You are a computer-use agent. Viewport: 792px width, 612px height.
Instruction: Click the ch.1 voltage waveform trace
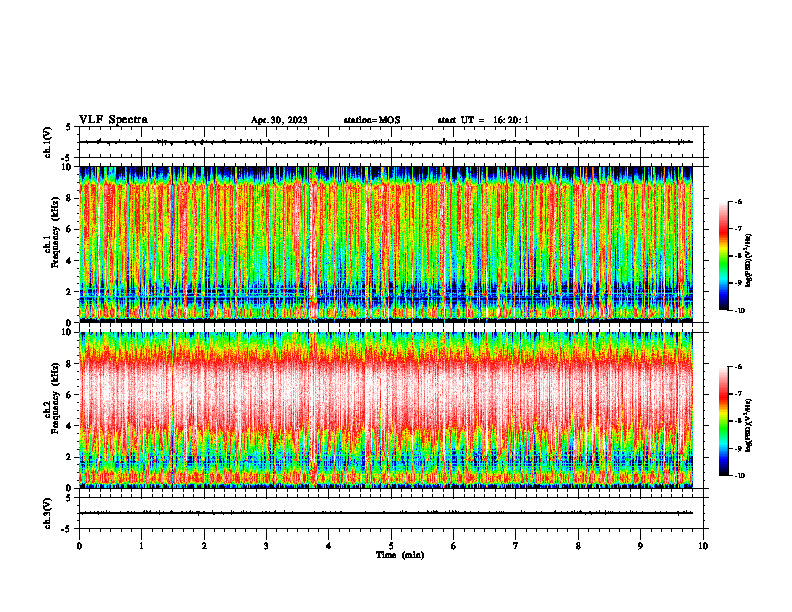pos(386,142)
